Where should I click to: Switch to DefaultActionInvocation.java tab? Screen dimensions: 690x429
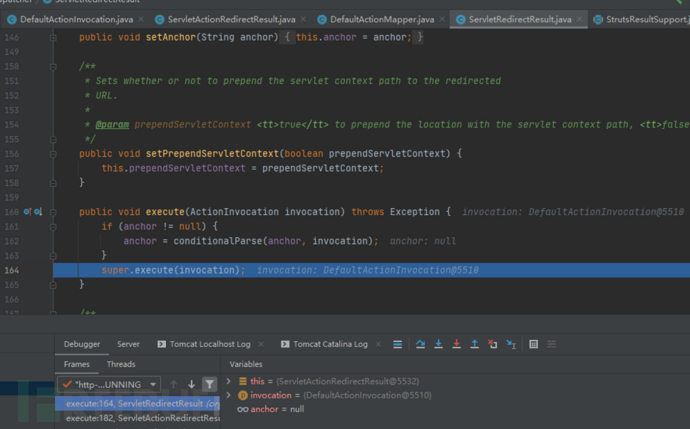pyautogui.click(x=76, y=19)
